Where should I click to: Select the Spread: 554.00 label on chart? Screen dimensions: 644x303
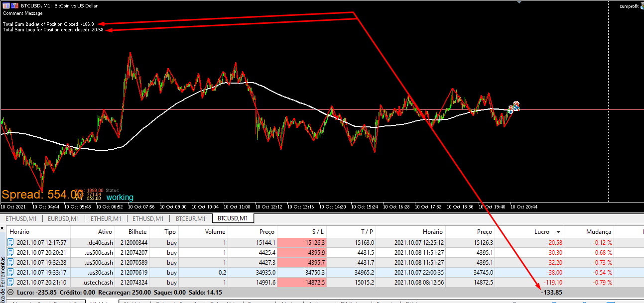pos(42,195)
